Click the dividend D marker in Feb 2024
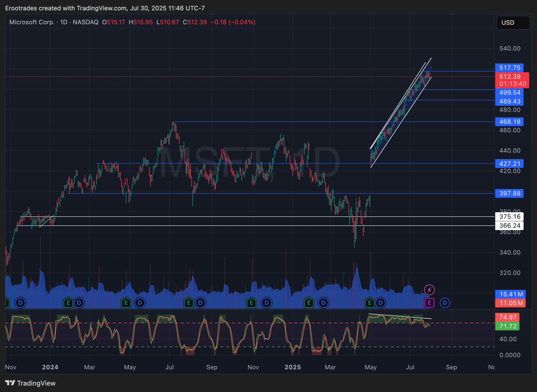This screenshot has height=392, width=537. click(x=79, y=303)
